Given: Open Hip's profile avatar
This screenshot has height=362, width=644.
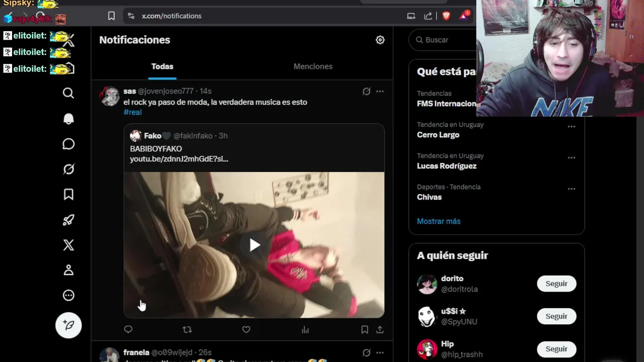Looking at the screenshot, I should [x=427, y=349].
